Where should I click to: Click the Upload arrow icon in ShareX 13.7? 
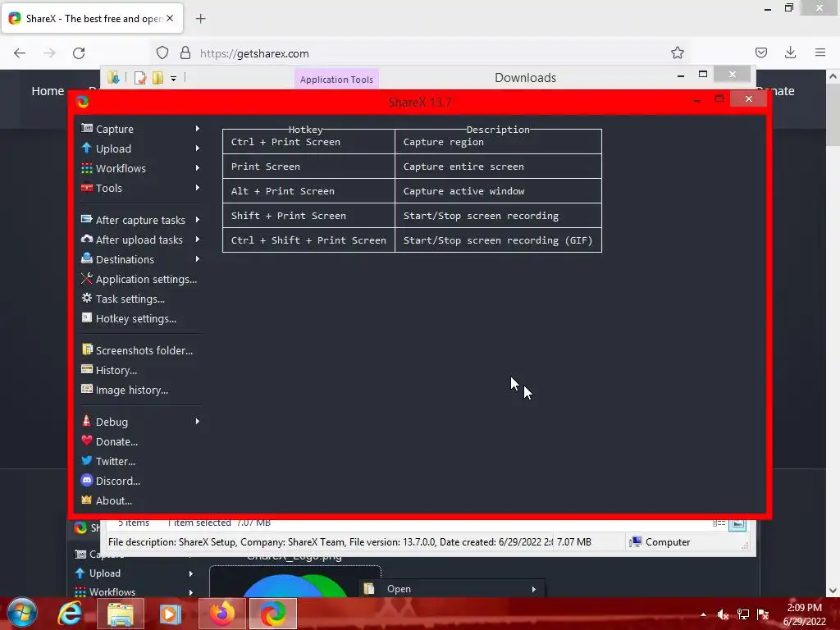[87, 148]
